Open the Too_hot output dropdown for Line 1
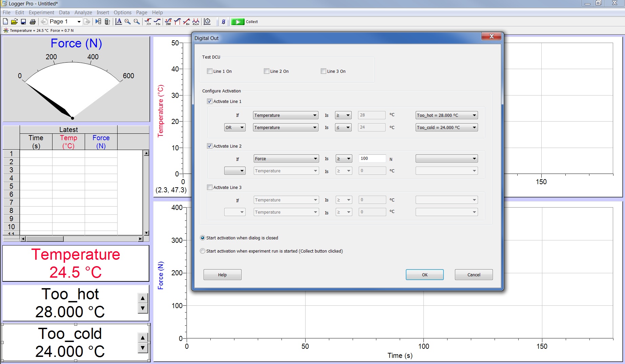 click(474, 115)
